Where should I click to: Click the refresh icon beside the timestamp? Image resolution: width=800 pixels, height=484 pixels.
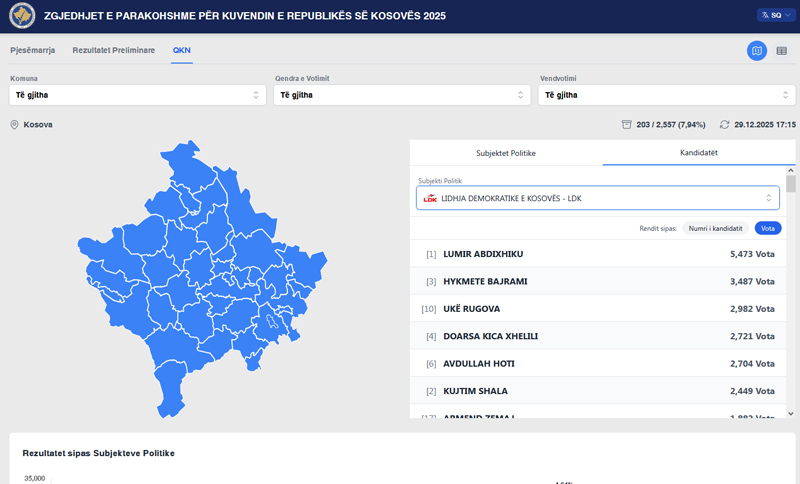[x=724, y=125]
